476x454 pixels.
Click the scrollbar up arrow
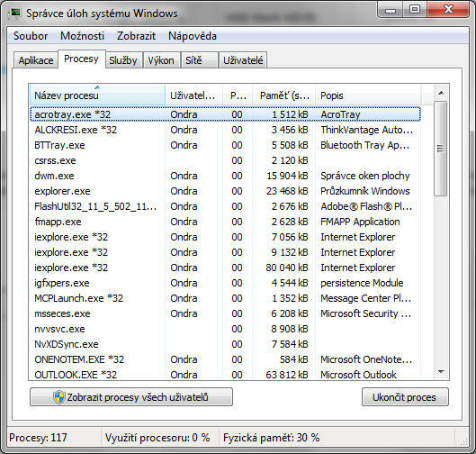pyautogui.click(x=441, y=93)
